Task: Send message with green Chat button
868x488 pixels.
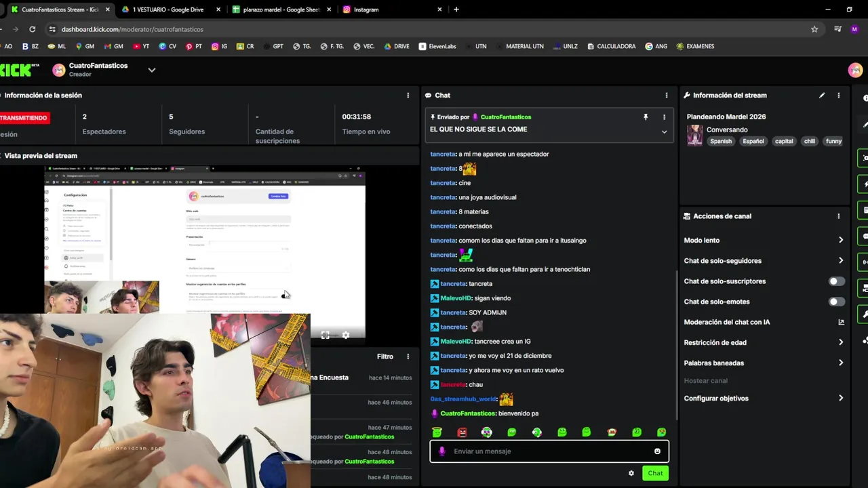Action: (x=655, y=473)
